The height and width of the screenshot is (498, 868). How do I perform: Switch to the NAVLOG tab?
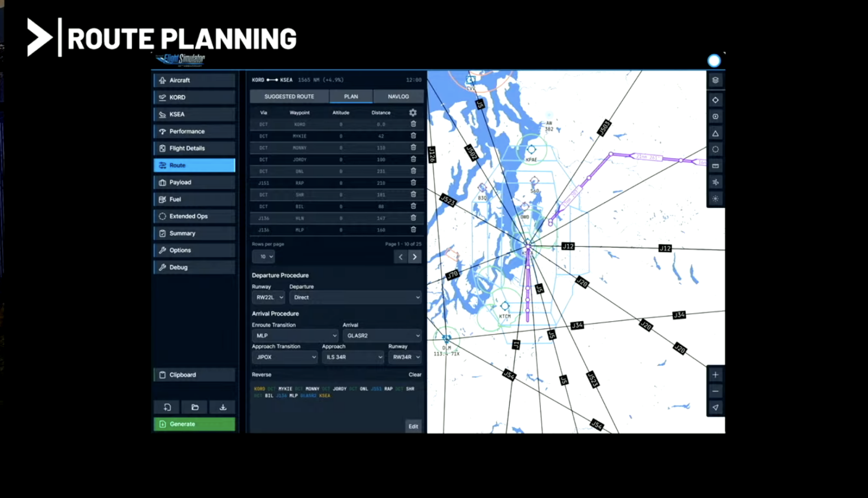(398, 96)
